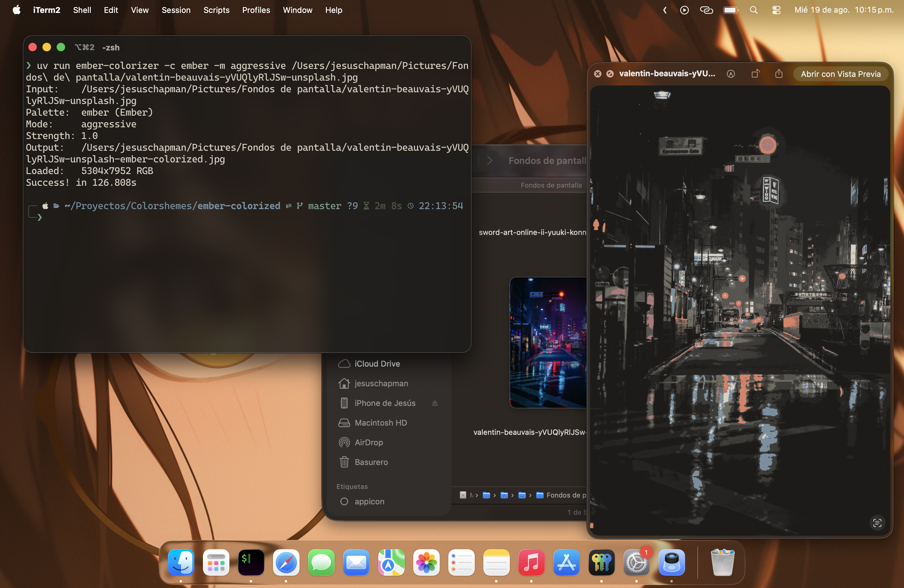Open Mail from the Dock
904x588 pixels.
tap(356, 562)
